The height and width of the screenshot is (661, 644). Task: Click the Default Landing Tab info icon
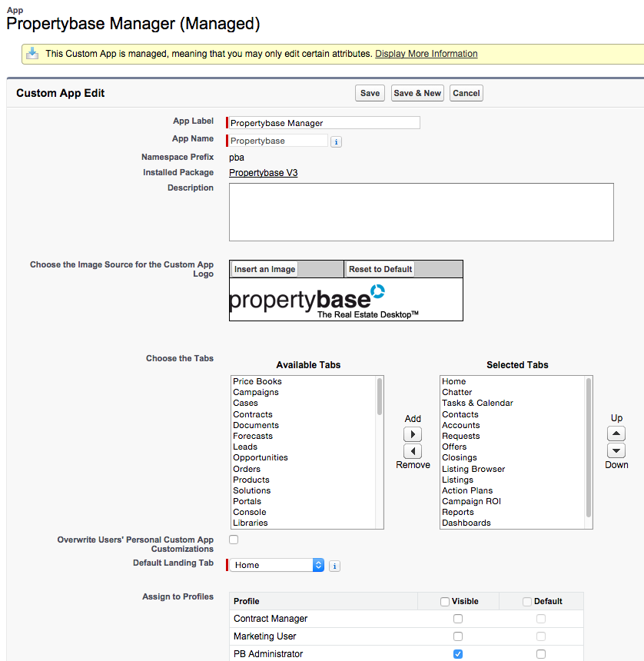click(x=334, y=566)
